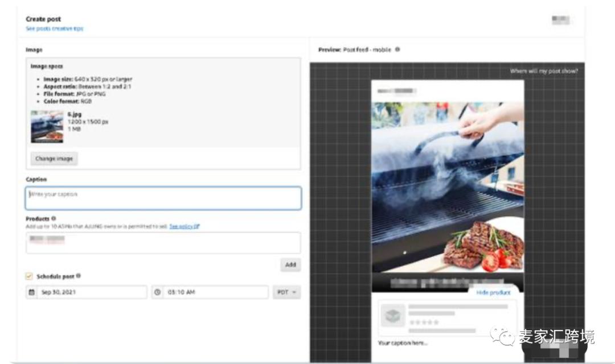Open the time field showing 05:10 AM

pos(215,292)
